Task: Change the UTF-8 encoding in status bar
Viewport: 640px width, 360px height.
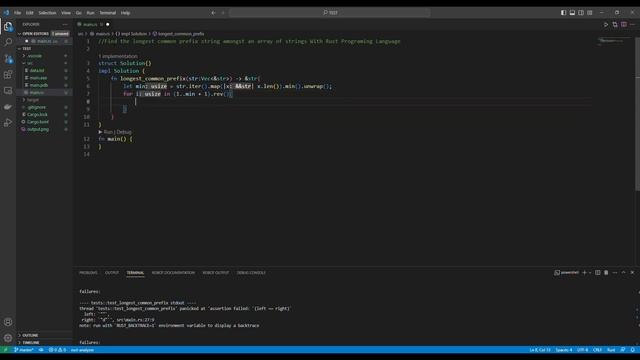Action: (x=582, y=350)
